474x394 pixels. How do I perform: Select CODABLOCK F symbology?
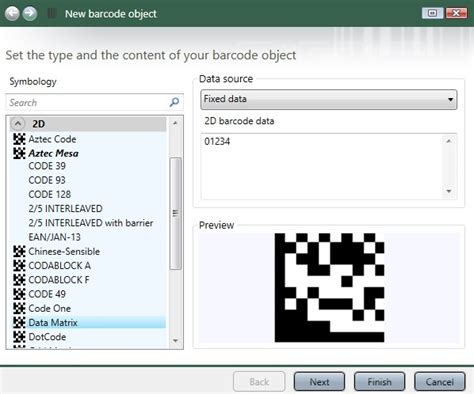(x=59, y=280)
